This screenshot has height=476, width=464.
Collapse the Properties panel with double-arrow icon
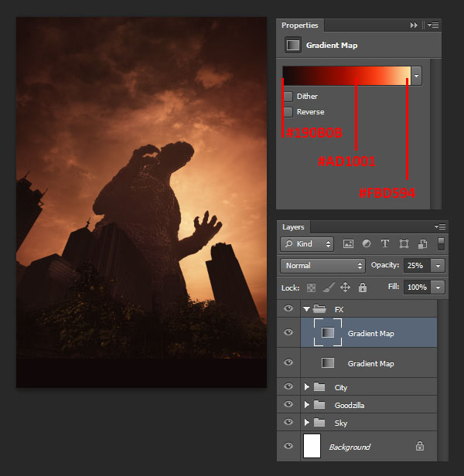tap(414, 25)
